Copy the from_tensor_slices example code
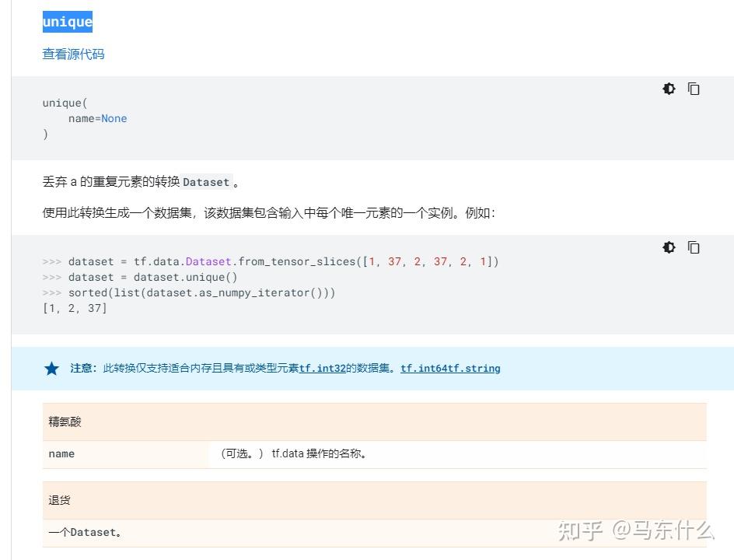The width and height of the screenshot is (734, 560). [694, 247]
